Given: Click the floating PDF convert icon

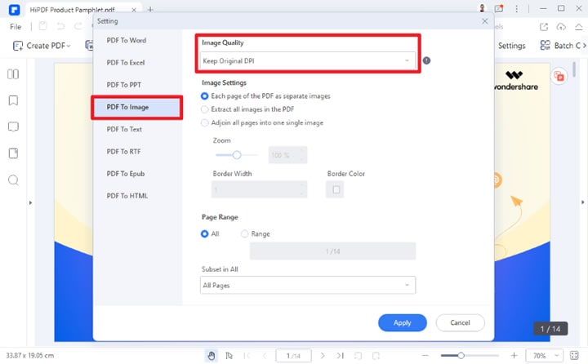Looking at the screenshot, I should pyautogui.click(x=559, y=77).
